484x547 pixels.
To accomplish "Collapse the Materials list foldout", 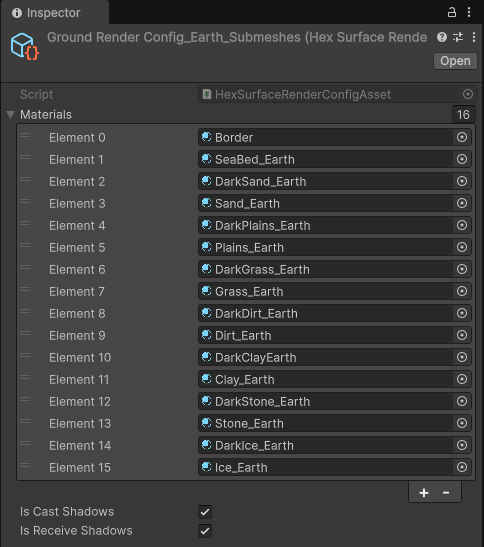I will (x=11, y=114).
